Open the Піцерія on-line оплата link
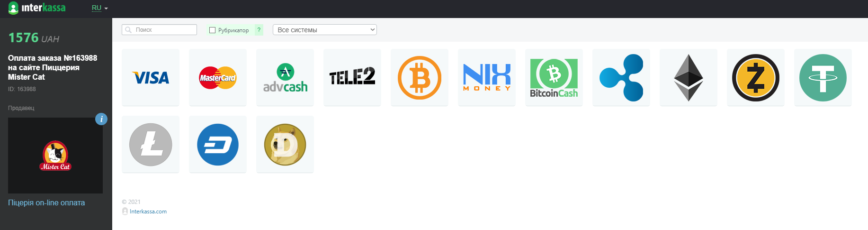The image size is (868, 230). tap(46, 202)
